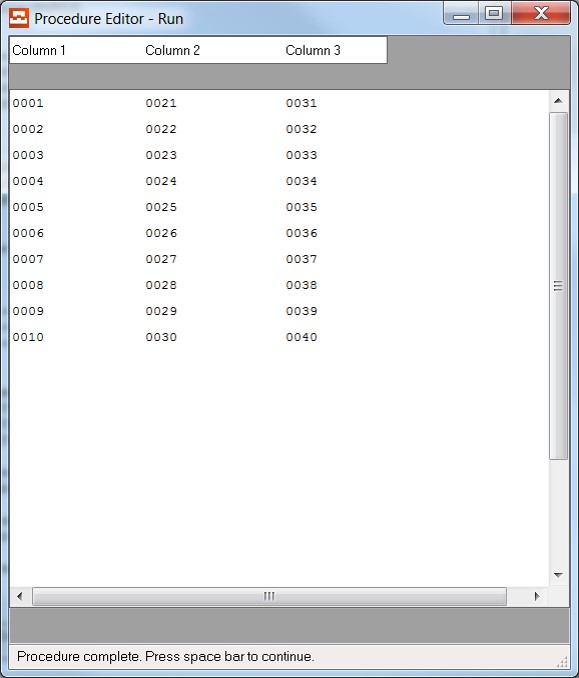Click the Procedure Editor app icon
The width and height of the screenshot is (579, 678).
[19, 18]
